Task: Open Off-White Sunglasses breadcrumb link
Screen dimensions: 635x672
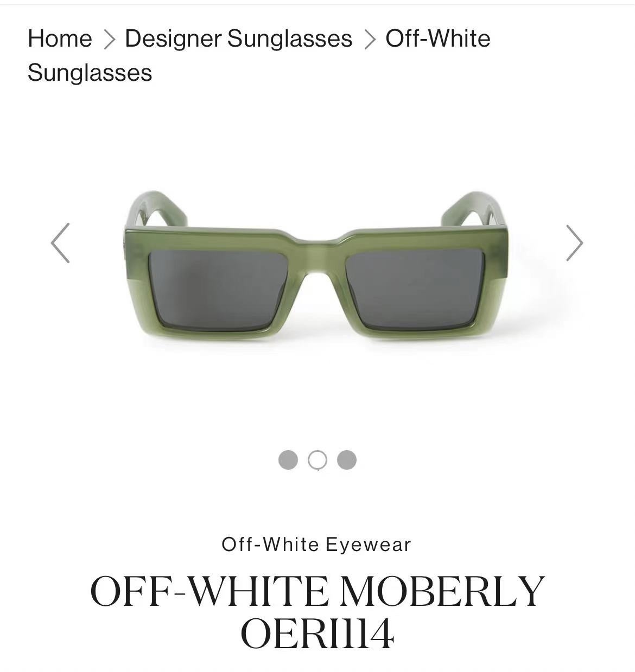Action: click(x=259, y=55)
